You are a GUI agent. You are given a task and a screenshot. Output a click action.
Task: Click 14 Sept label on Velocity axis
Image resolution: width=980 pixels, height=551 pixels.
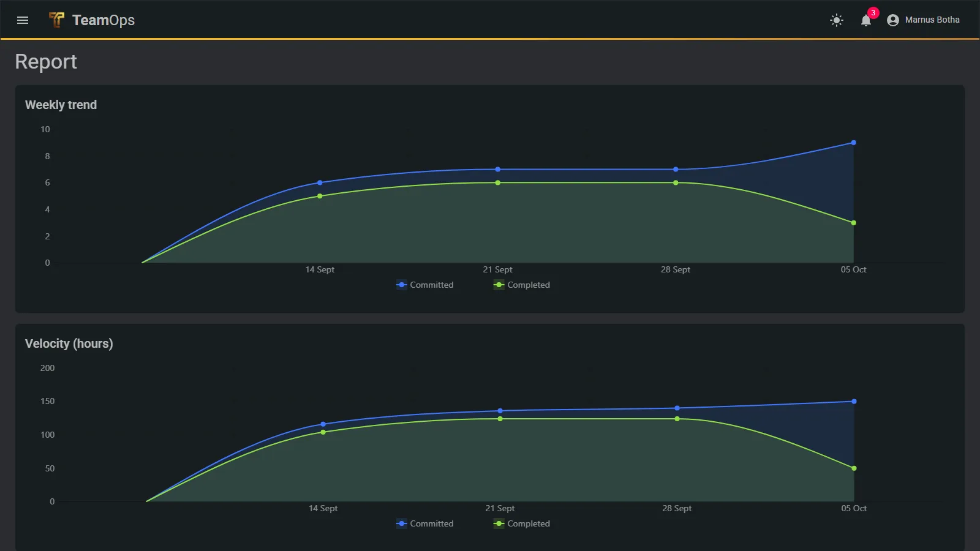[323, 508]
